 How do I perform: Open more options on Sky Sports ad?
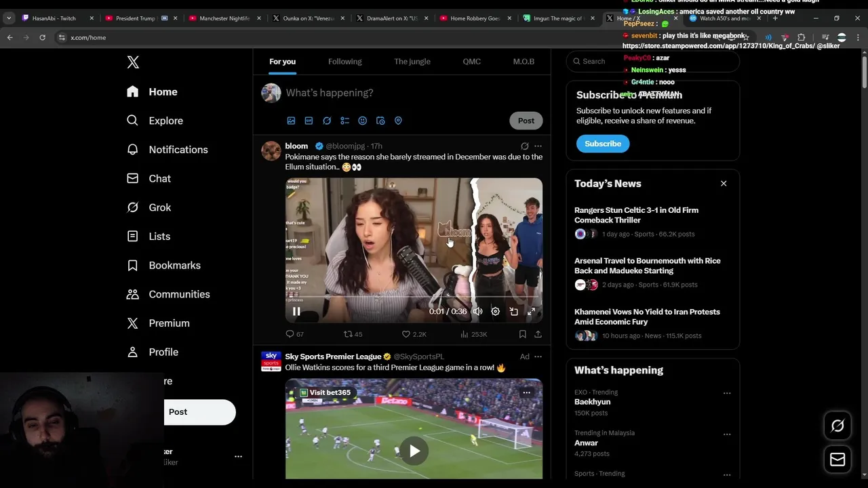538,357
